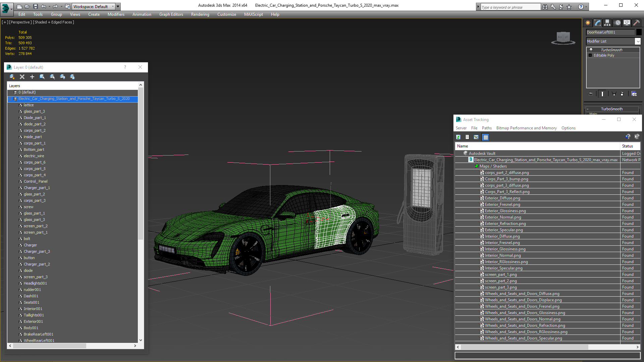Click the black object color swatch
This screenshot has height=362, width=644.
pyautogui.click(x=639, y=32)
